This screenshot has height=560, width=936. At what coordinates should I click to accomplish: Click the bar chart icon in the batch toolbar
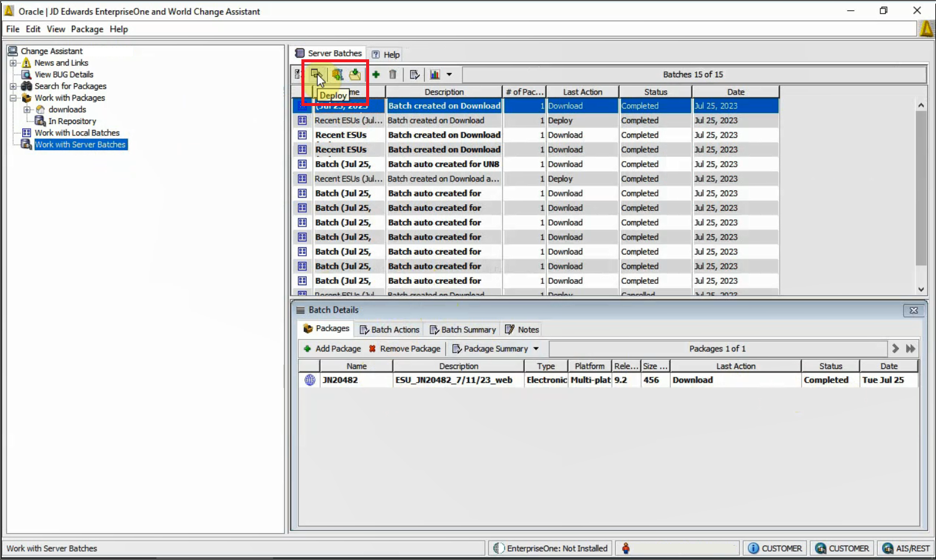(435, 74)
